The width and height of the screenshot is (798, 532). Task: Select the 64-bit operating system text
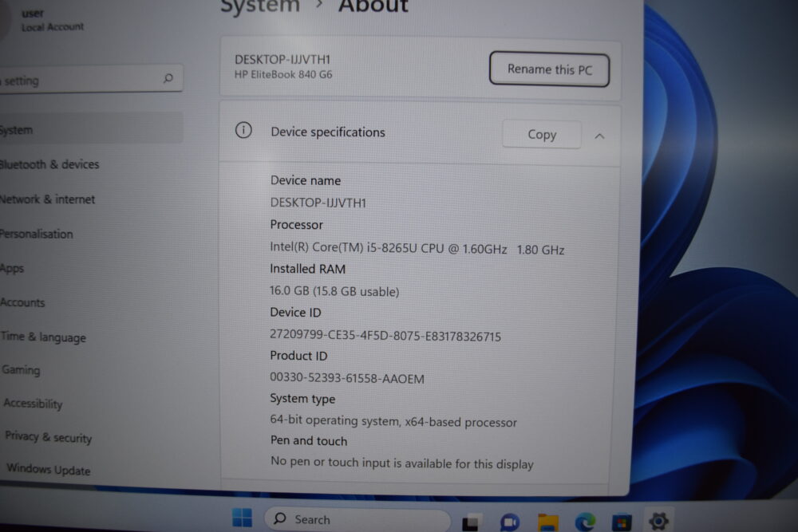[393, 421]
